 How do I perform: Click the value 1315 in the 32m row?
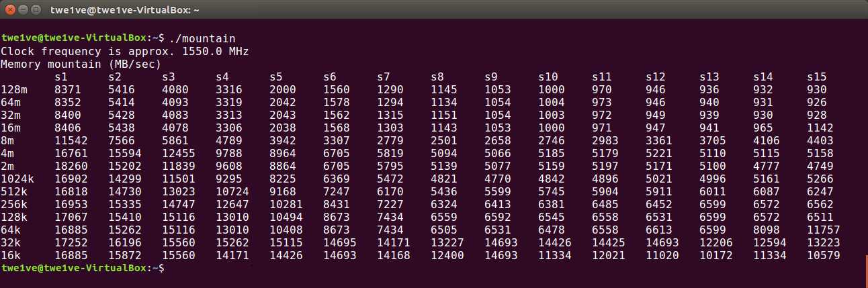tap(390, 115)
